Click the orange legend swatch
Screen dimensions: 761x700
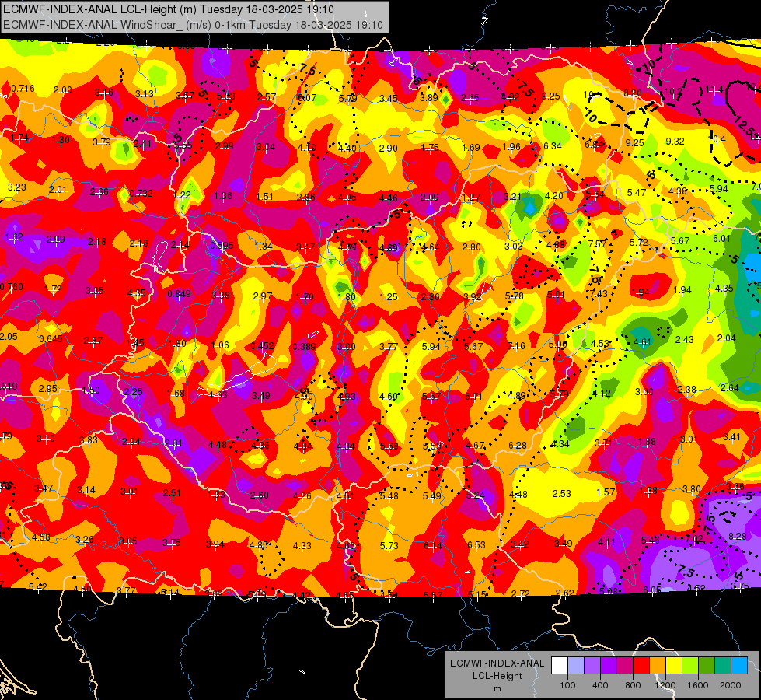pyautogui.click(x=658, y=666)
